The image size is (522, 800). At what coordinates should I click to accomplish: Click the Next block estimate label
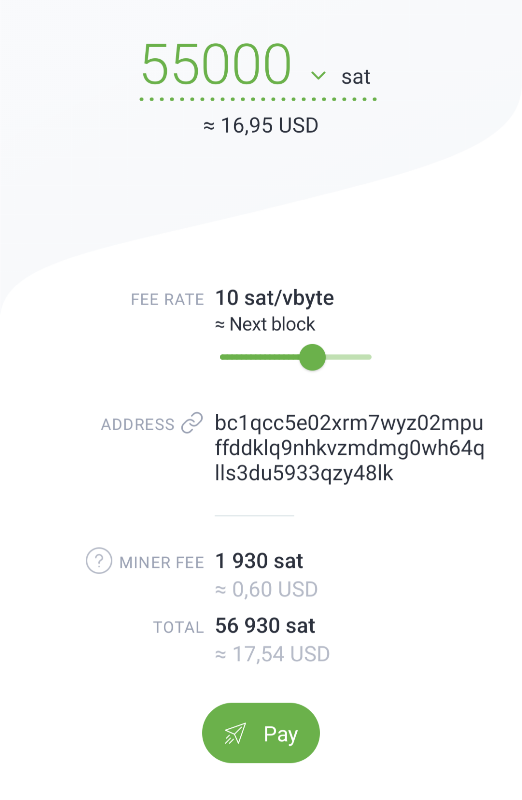click(265, 324)
